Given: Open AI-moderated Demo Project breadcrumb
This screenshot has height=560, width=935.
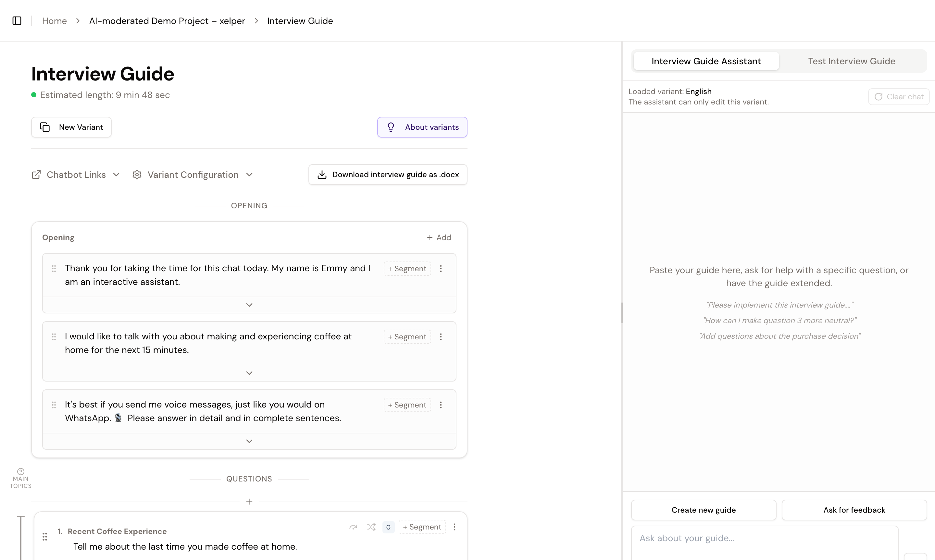Looking at the screenshot, I should (x=167, y=21).
